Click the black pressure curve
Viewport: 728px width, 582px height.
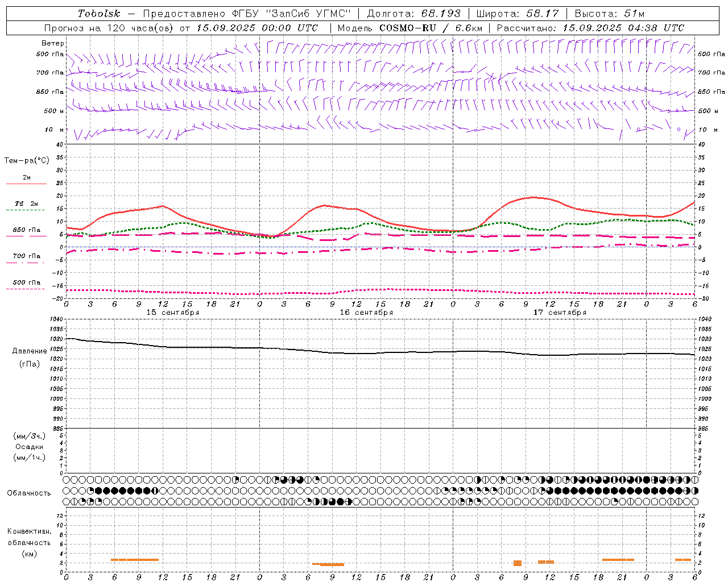[x=380, y=352]
